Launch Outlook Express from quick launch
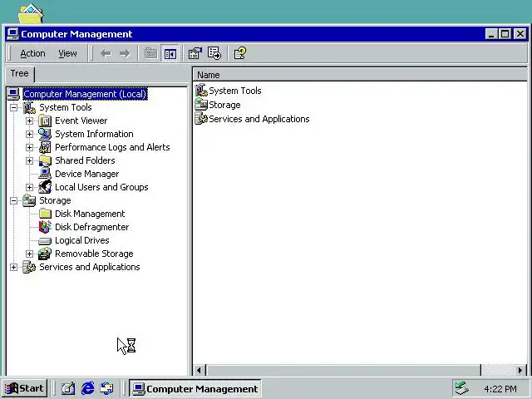Image resolution: width=532 pixels, height=399 pixels. coord(107,388)
